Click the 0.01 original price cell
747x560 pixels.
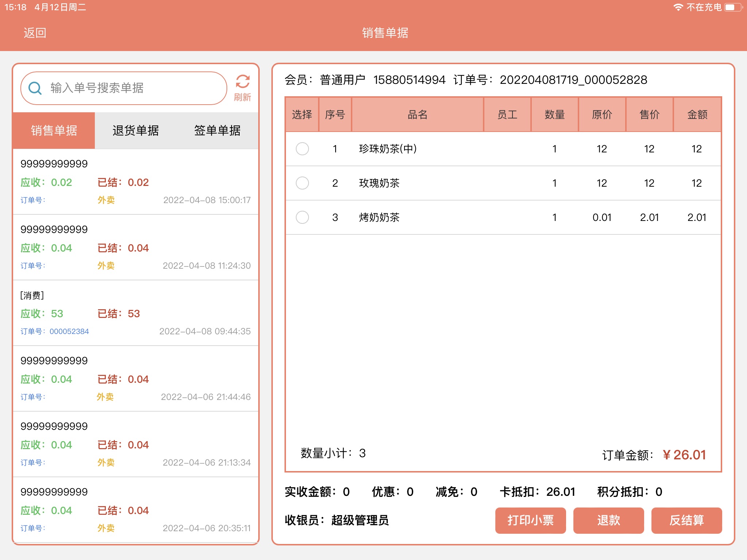602,217
